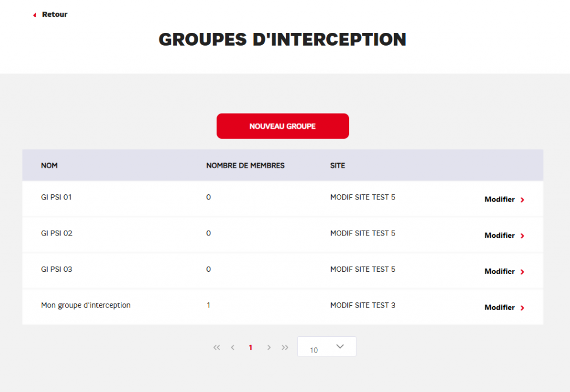Go to next page arrow
The image size is (570, 392).
pos(269,347)
